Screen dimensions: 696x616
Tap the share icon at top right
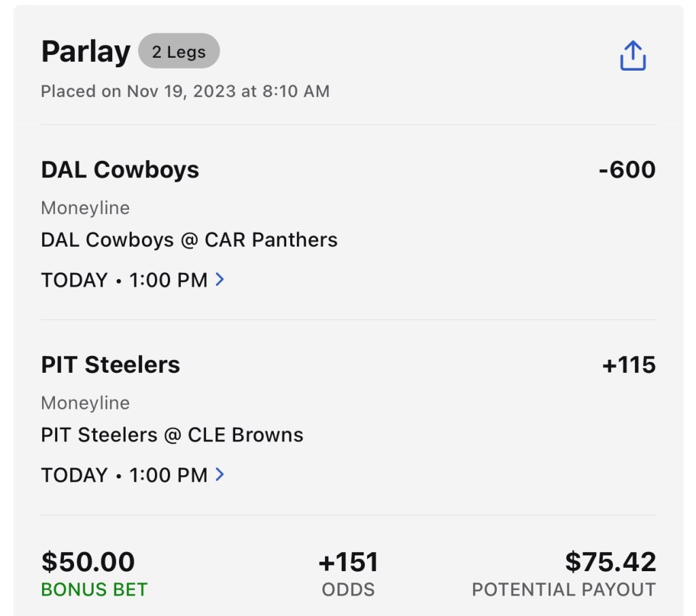tap(632, 56)
